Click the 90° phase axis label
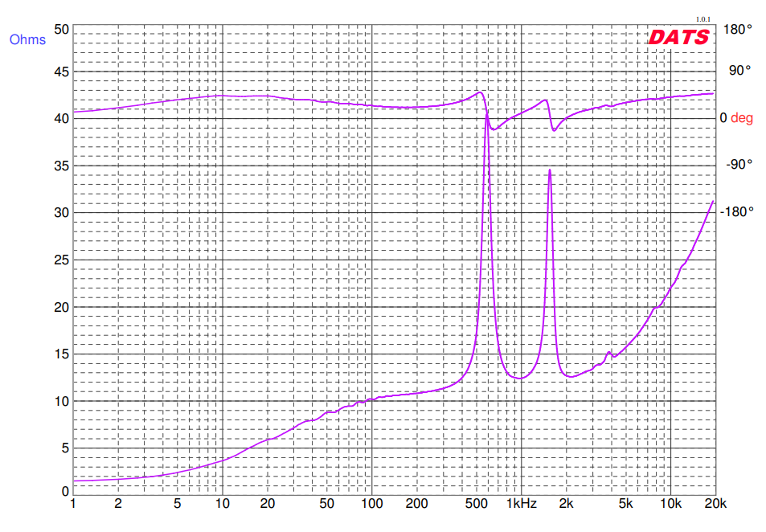Image resolution: width=766 pixels, height=532 pixels. pos(739,71)
